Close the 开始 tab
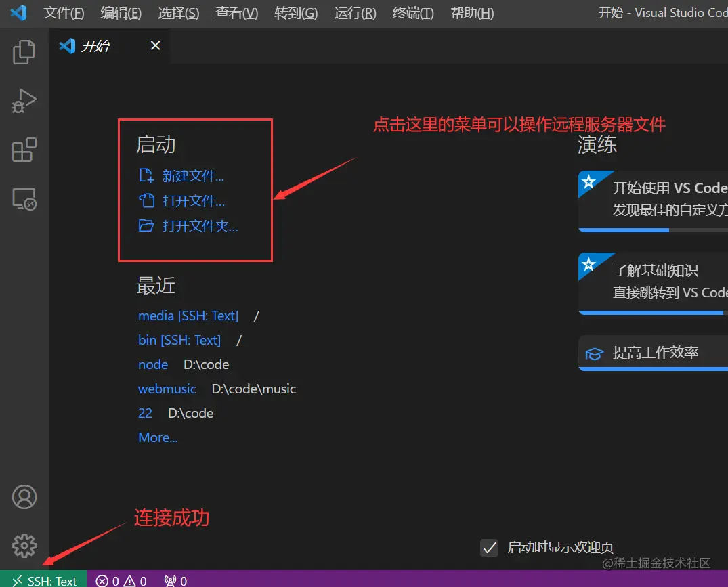This screenshot has height=587, width=728. [156, 45]
